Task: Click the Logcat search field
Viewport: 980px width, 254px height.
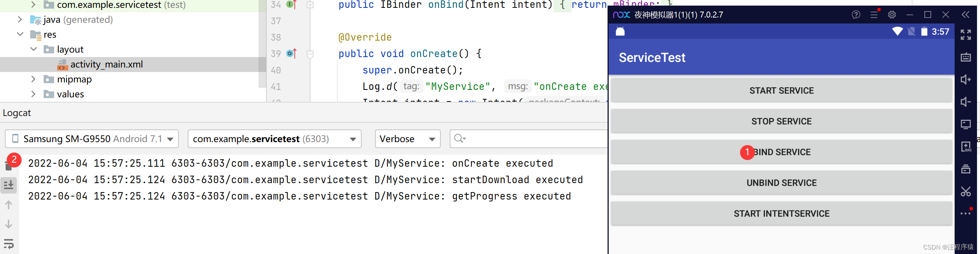Action: (529, 139)
